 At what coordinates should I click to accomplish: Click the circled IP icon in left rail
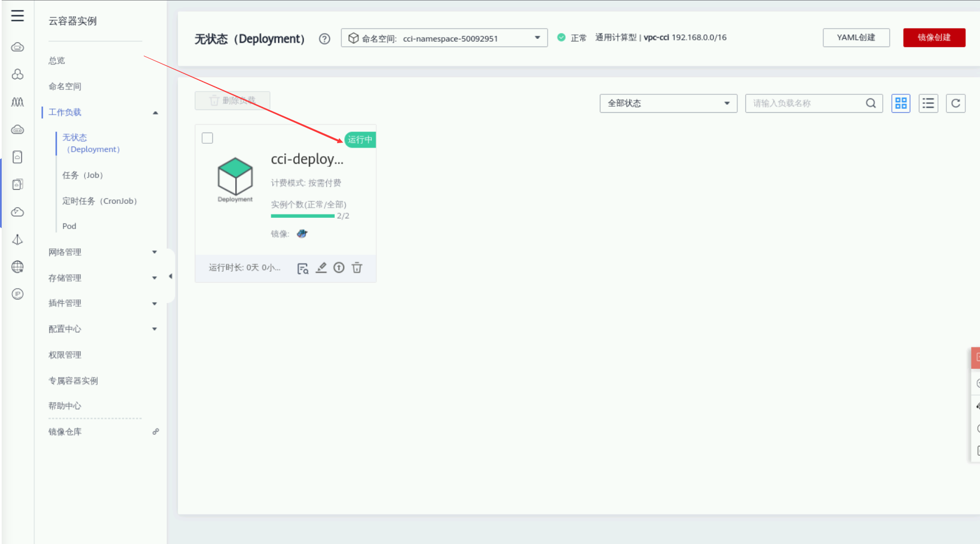[x=17, y=294]
